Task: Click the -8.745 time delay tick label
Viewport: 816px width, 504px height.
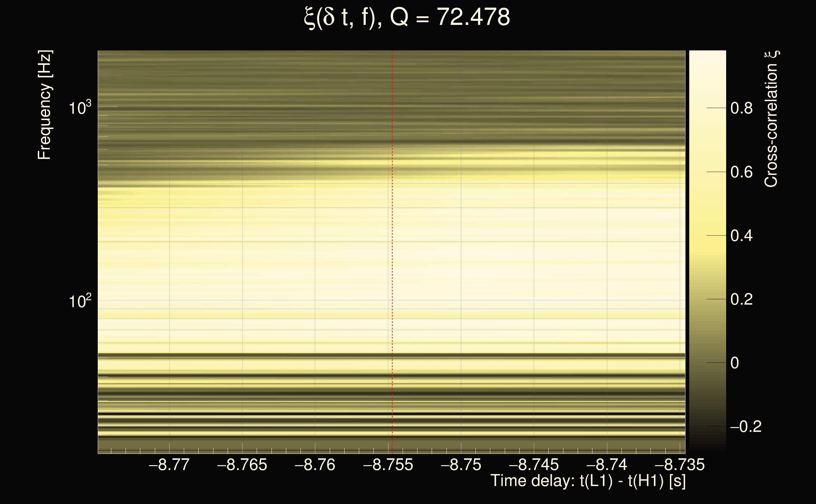Action: [534, 465]
